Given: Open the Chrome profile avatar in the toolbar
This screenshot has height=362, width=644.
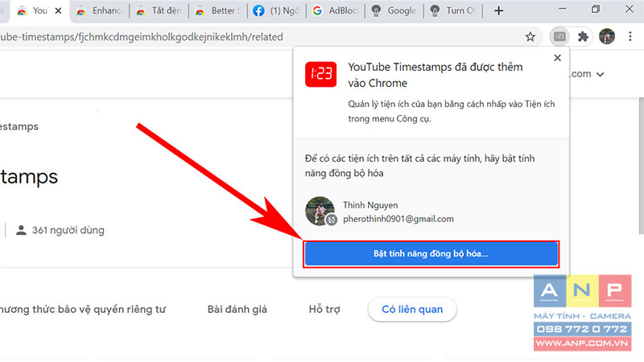Looking at the screenshot, I should click(607, 36).
